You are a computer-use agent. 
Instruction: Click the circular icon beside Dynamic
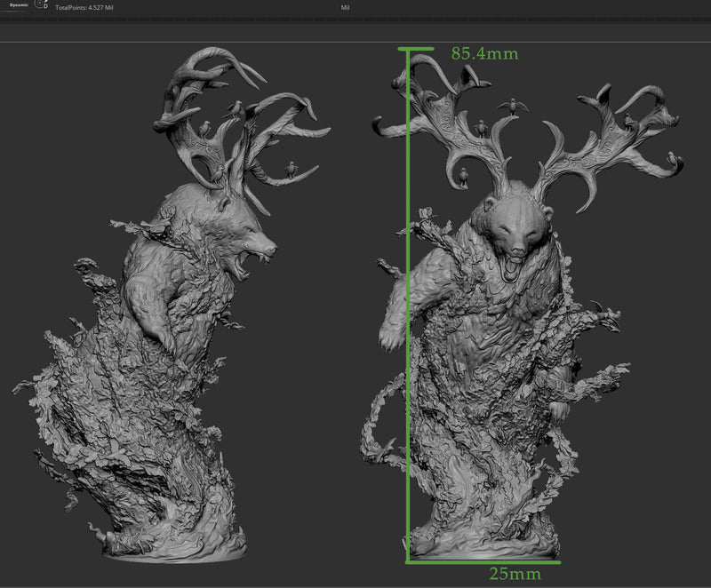click(40, 4)
